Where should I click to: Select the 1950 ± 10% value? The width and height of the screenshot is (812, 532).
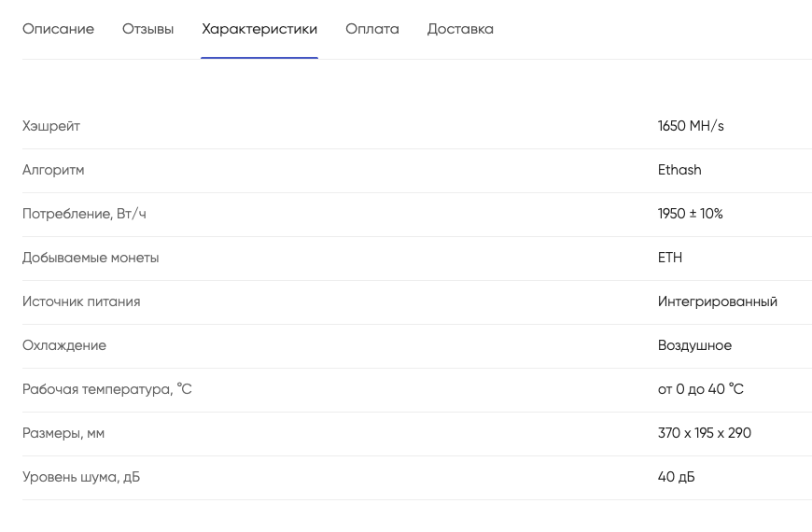pos(691,214)
